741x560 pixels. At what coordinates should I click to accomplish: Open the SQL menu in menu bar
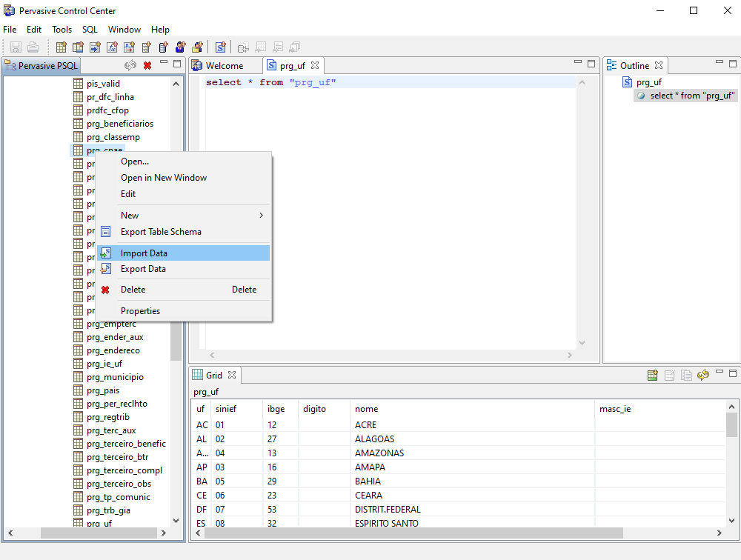[x=90, y=30]
